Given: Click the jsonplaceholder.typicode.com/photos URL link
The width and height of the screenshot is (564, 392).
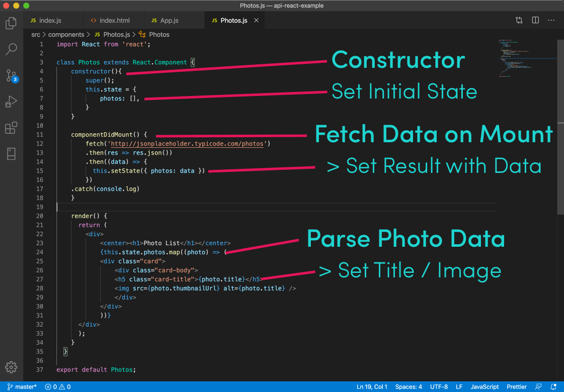Looking at the screenshot, I should 187,144.
